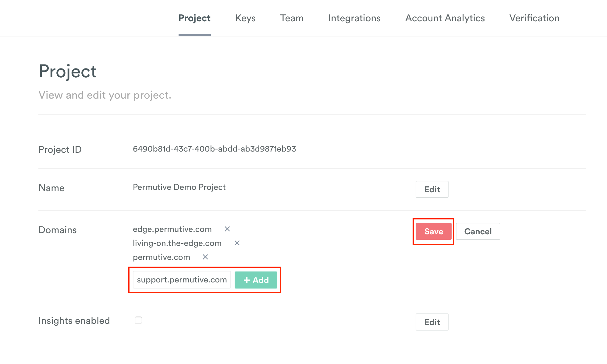
Task: Go to the Team tab
Action: pos(292,18)
